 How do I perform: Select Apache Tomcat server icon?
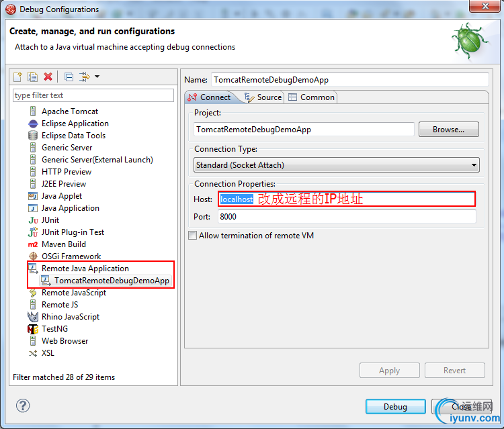pos(33,111)
